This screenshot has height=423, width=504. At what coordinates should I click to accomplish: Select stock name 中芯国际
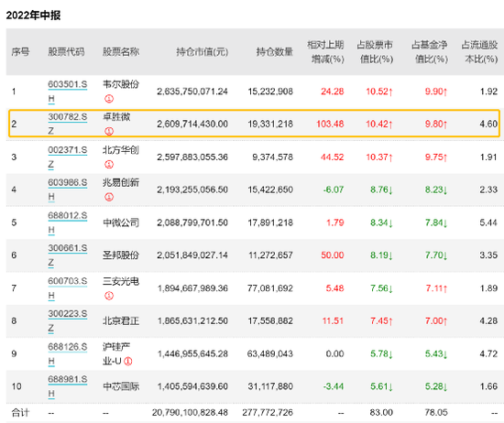121,386
